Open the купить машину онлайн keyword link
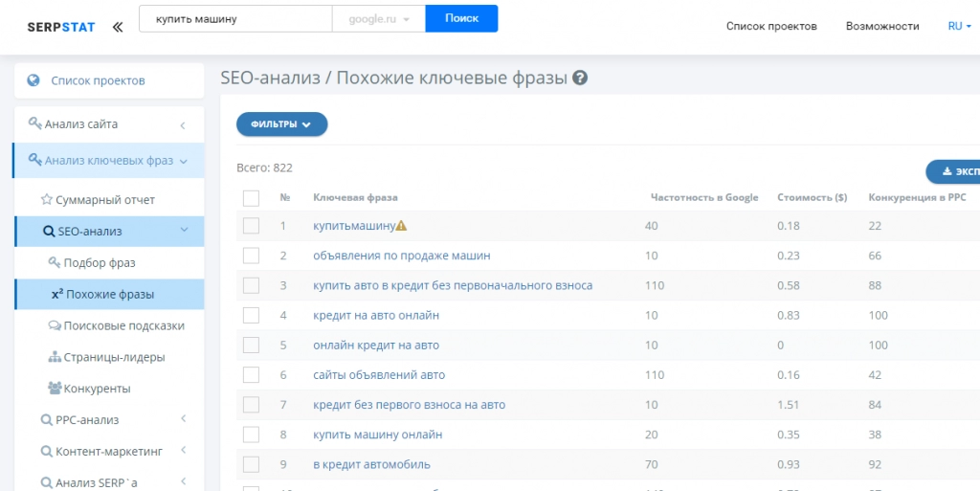 377,435
